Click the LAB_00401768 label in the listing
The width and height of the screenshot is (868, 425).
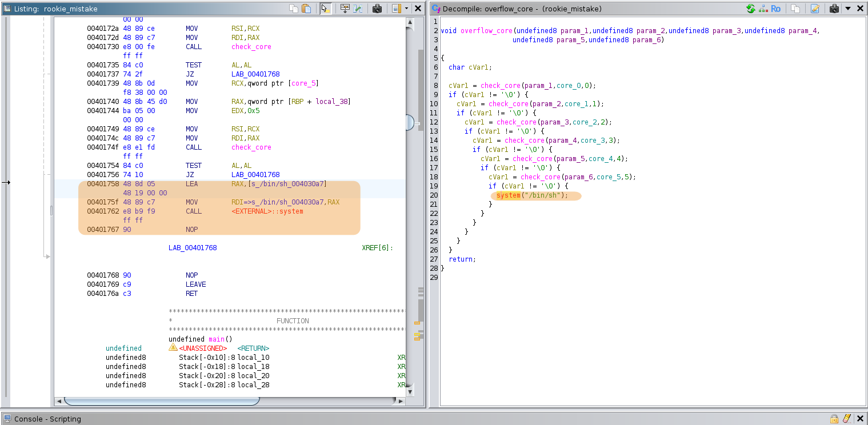coord(192,248)
